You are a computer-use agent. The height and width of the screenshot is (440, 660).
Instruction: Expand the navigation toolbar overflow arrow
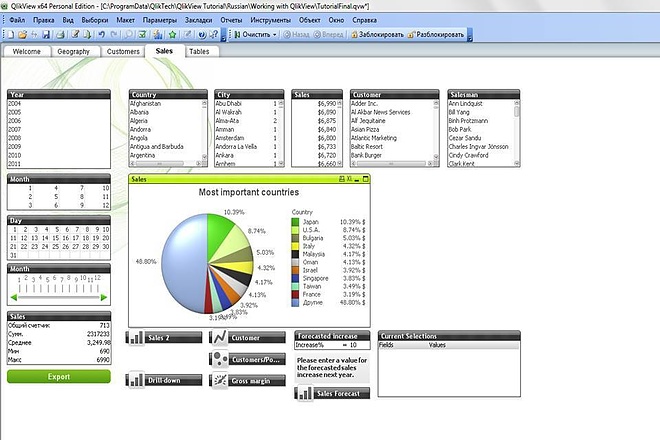[x=470, y=35]
